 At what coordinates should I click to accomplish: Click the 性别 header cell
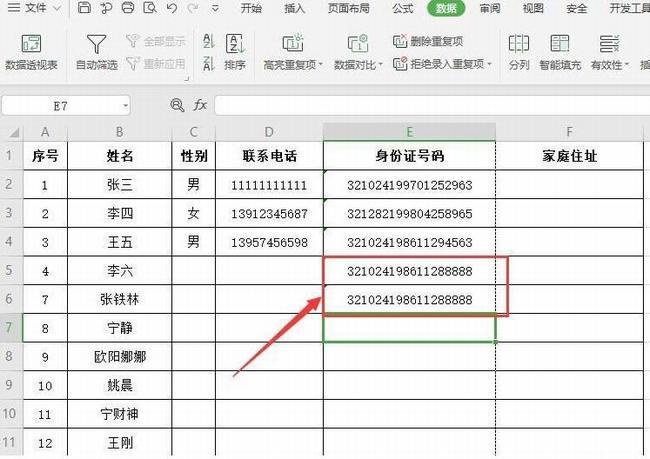[194, 156]
